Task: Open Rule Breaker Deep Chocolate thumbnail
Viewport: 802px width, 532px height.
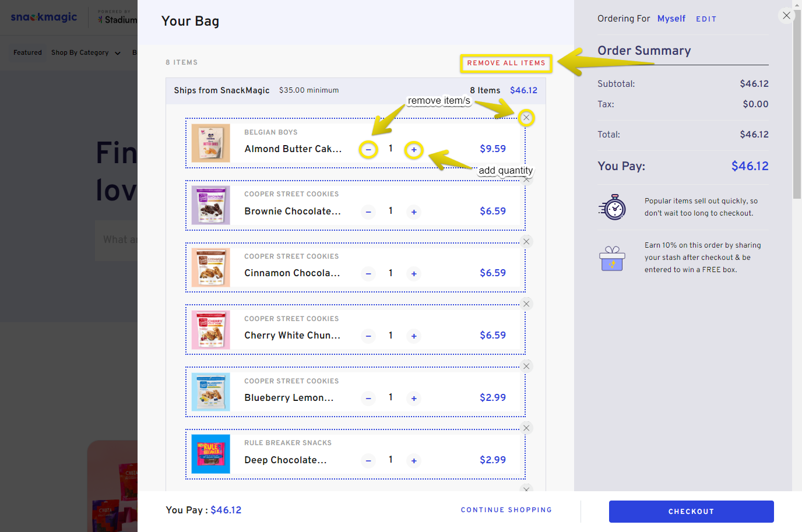Action: [x=211, y=455]
